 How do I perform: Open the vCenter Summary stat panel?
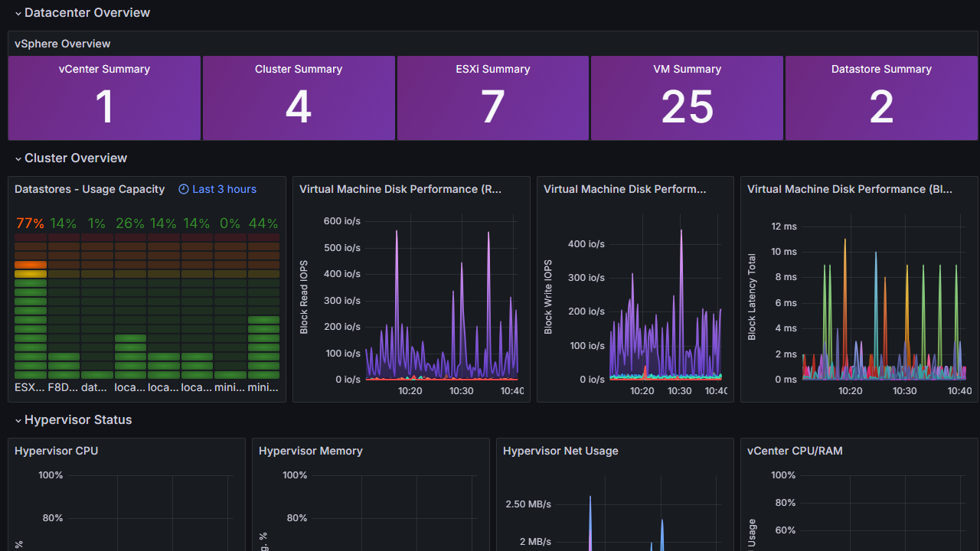coord(104,98)
